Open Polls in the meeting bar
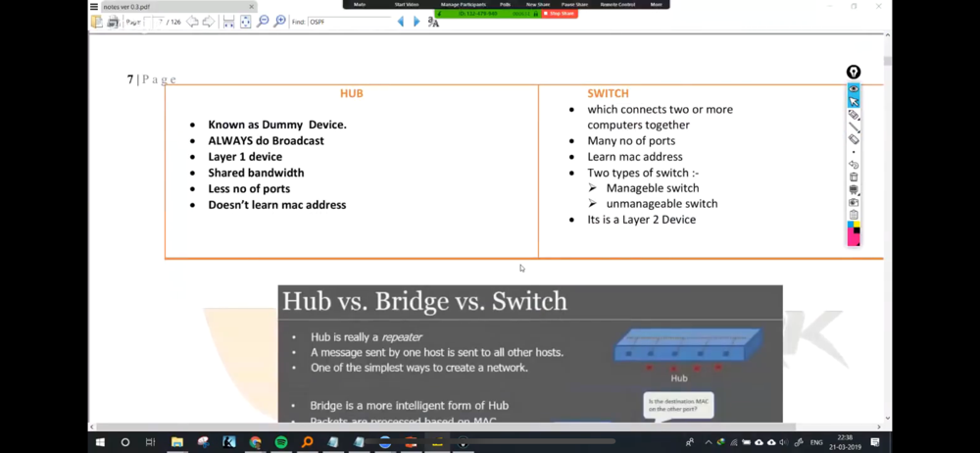Viewport: 980px width, 453px height. [505, 4]
